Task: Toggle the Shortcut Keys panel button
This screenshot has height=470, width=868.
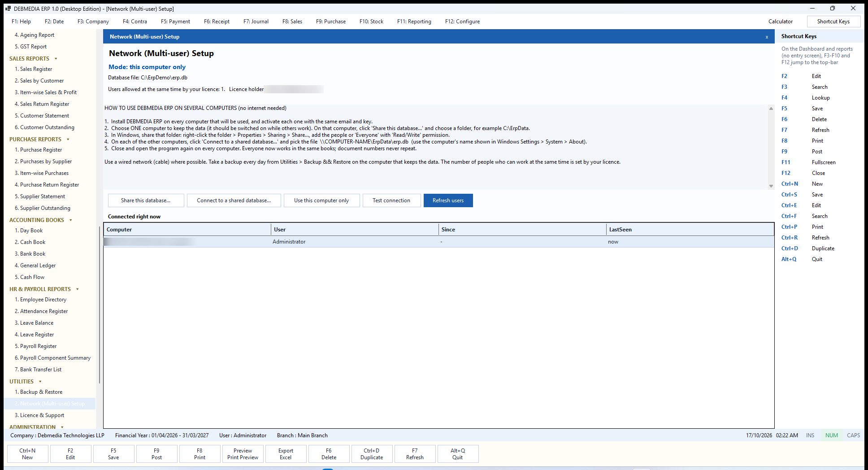Action: pos(833,22)
